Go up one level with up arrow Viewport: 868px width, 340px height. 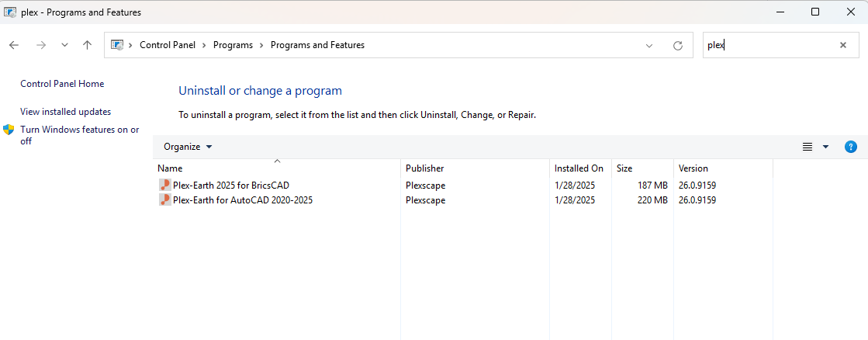coord(87,45)
